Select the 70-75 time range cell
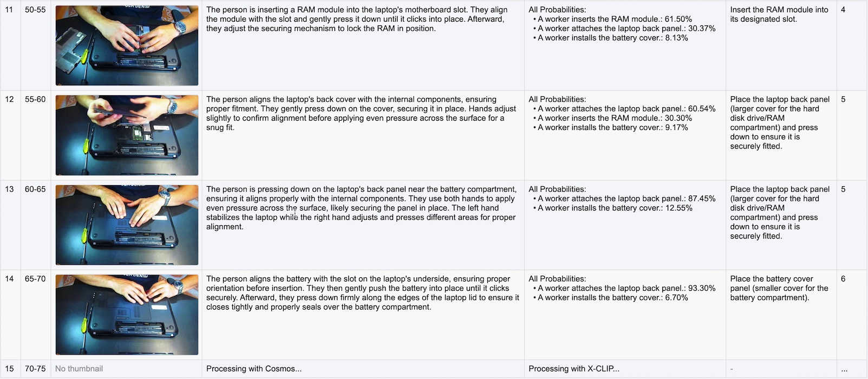Viewport: 868px width, 379px height. click(35, 369)
